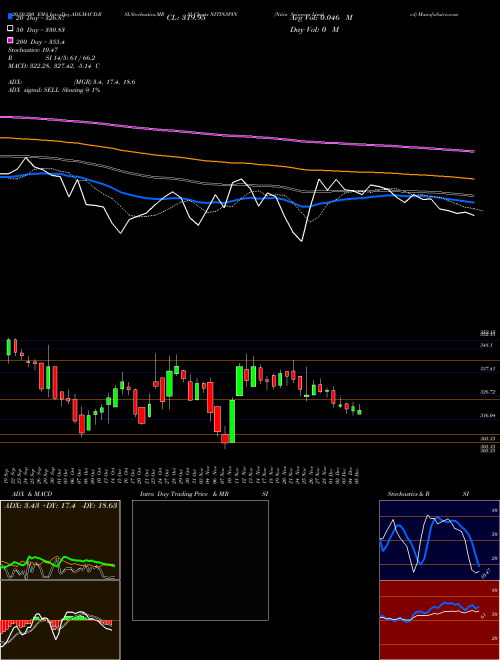The height and width of the screenshot is (660, 500).
Task: Open the blue-background Stochastics mini chart
Action: tap(439, 540)
